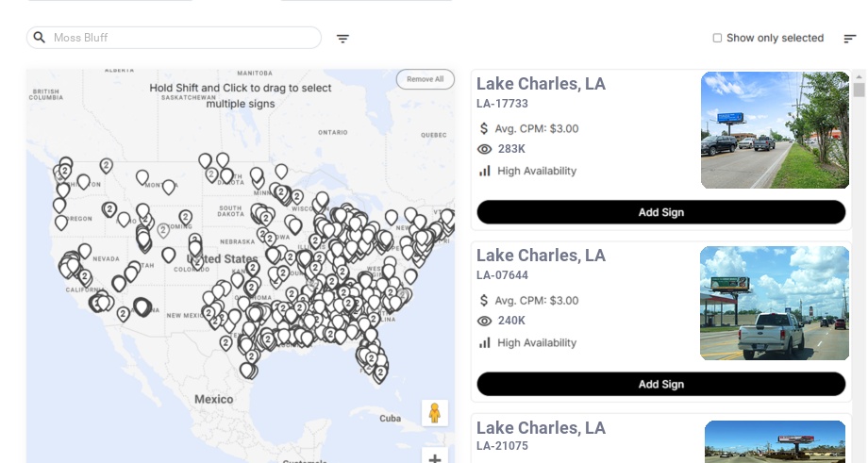868x463 pixels.
Task: Open LA-07644 billboard photo thumbnail
Action: 775,303
